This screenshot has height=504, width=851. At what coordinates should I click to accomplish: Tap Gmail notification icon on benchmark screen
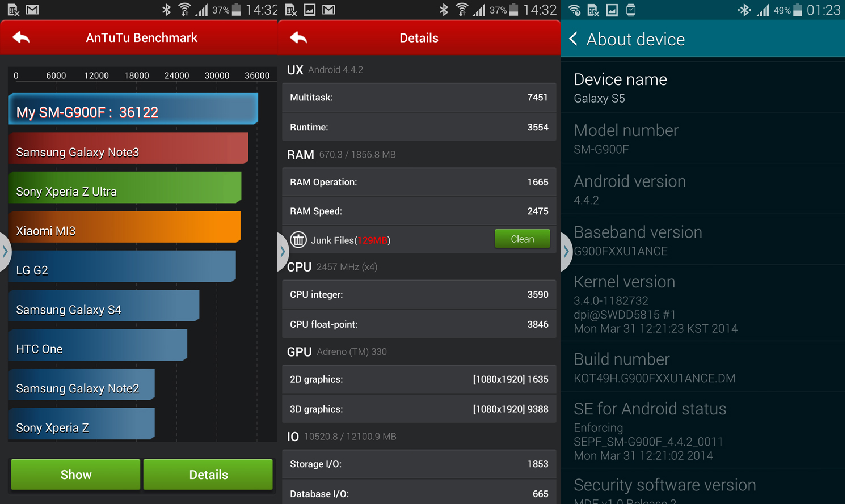32,10
